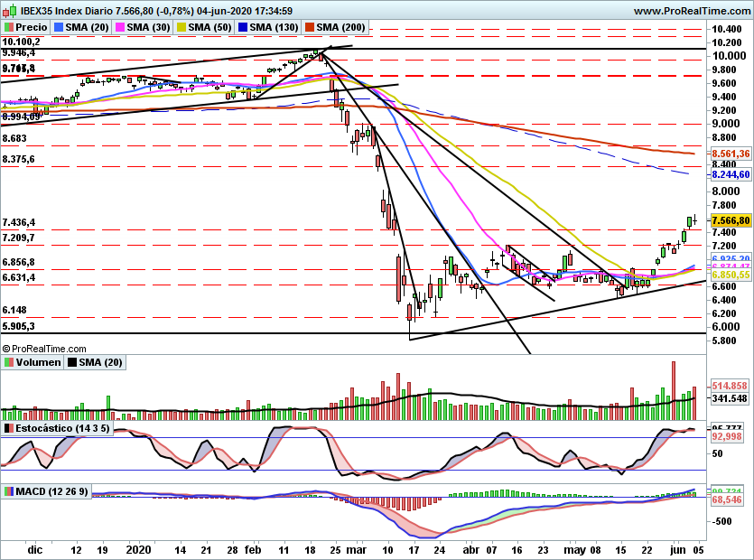Click the 50 stochastic axis label

tap(717, 453)
